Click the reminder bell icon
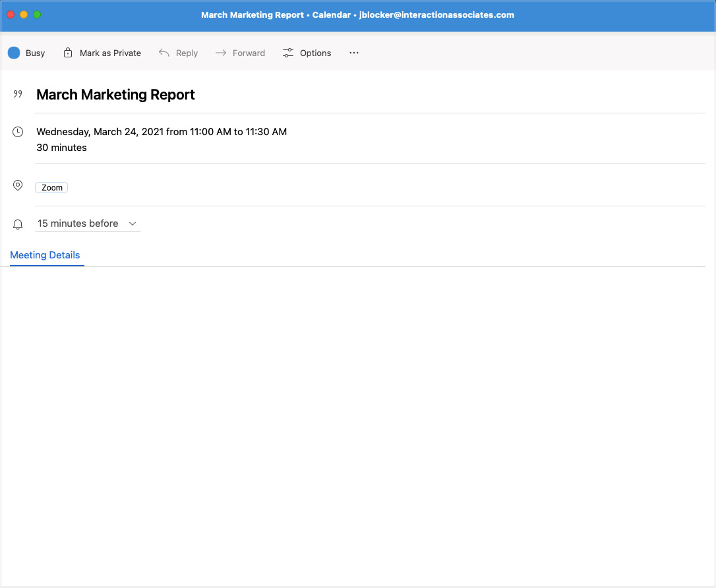The image size is (716, 588). [18, 224]
